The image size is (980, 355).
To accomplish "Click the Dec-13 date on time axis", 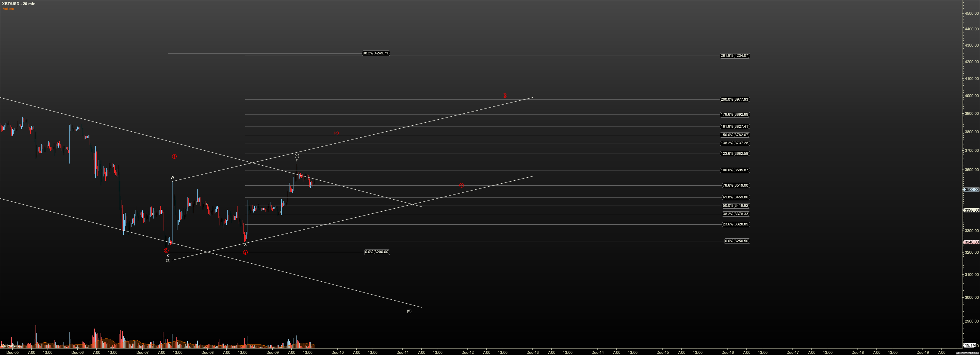I will click(x=532, y=352).
